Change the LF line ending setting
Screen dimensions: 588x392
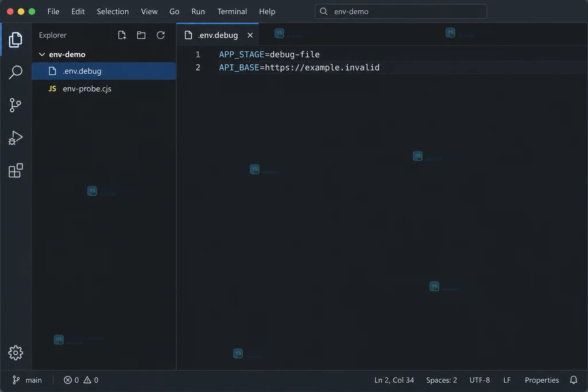pos(506,380)
